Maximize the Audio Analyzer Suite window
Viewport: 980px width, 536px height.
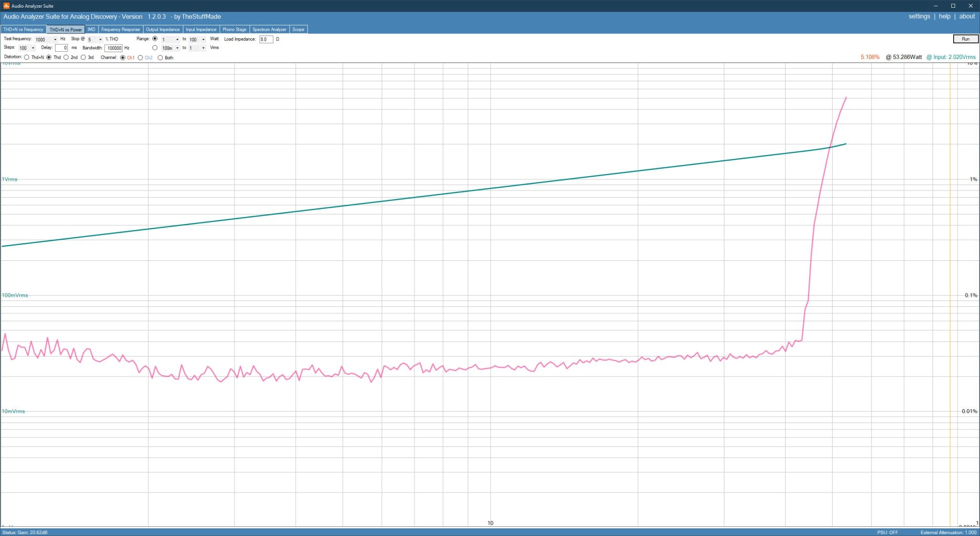pos(953,6)
